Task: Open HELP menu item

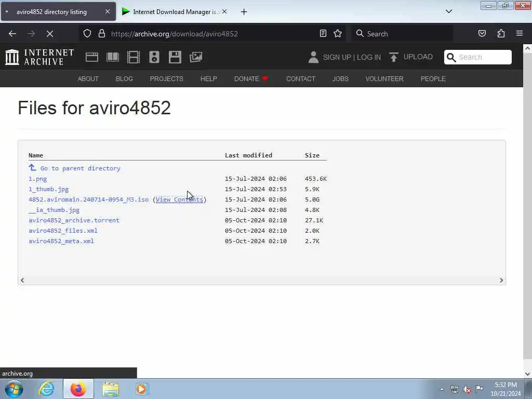Action: point(209,79)
